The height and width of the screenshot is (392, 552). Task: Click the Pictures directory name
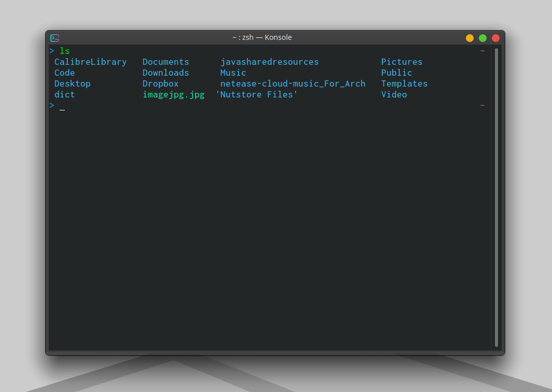click(402, 62)
